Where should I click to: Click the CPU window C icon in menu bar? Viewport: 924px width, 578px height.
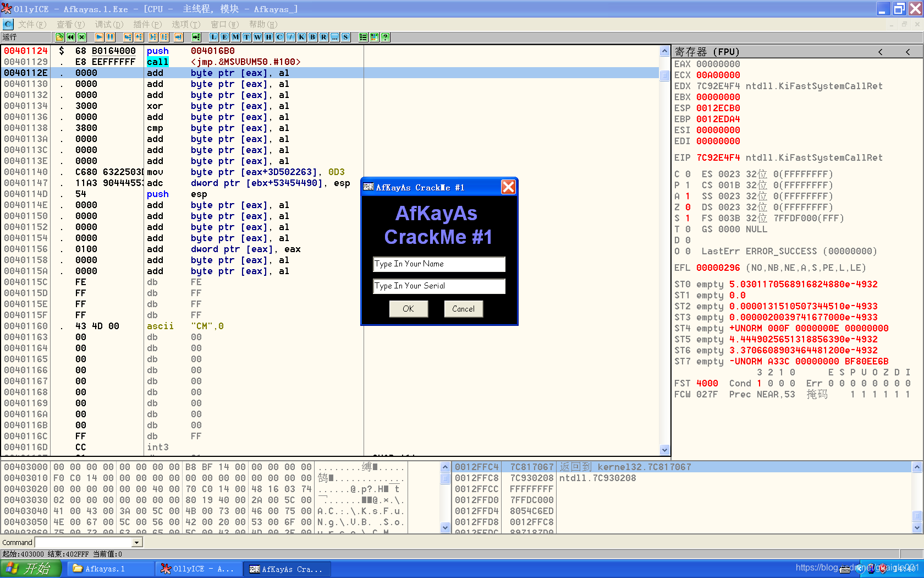[8, 24]
